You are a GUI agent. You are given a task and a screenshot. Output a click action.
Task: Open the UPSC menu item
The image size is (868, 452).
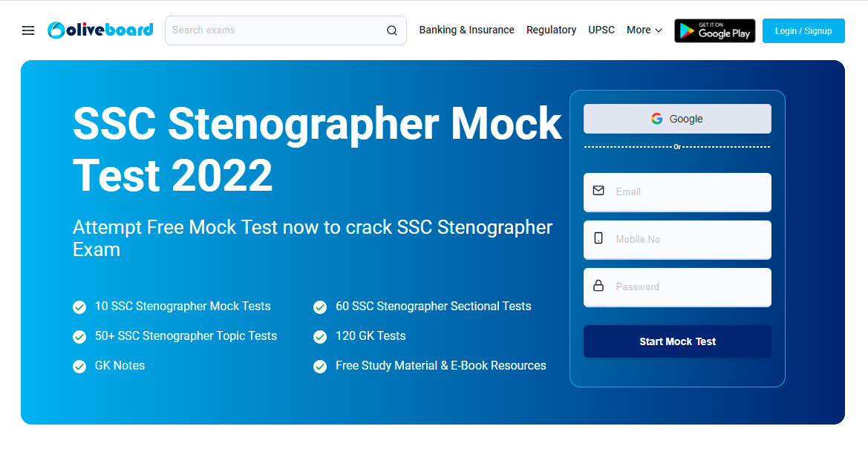601,30
